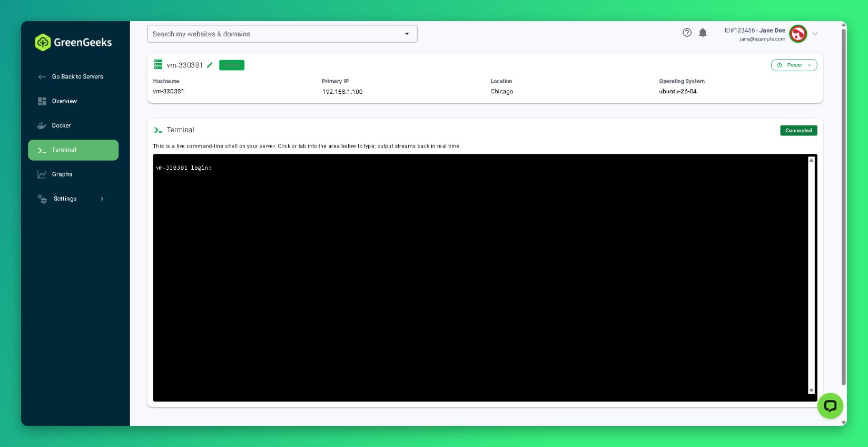
Task: Open the help question mark icon
Action: 687,33
